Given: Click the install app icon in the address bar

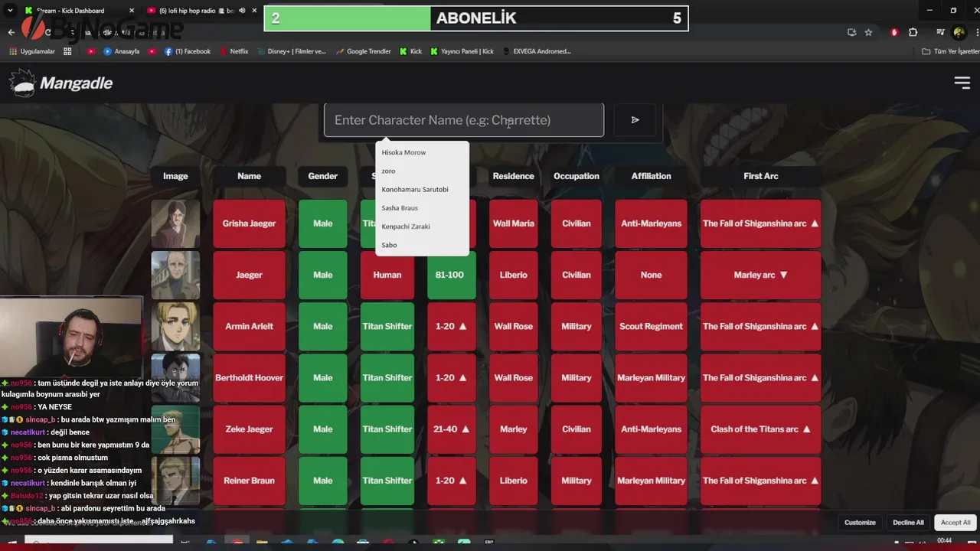Looking at the screenshot, I should (x=851, y=32).
